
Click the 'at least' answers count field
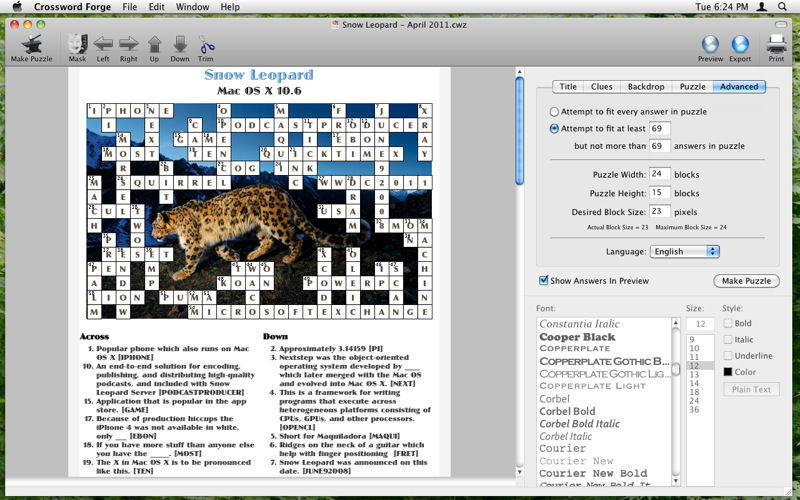pyautogui.click(x=660, y=129)
